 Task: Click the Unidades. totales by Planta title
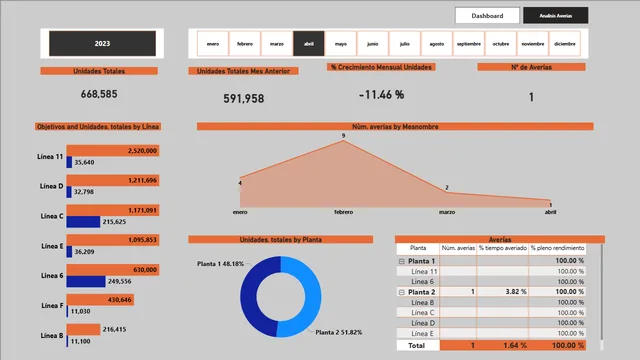(x=280, y=240)
